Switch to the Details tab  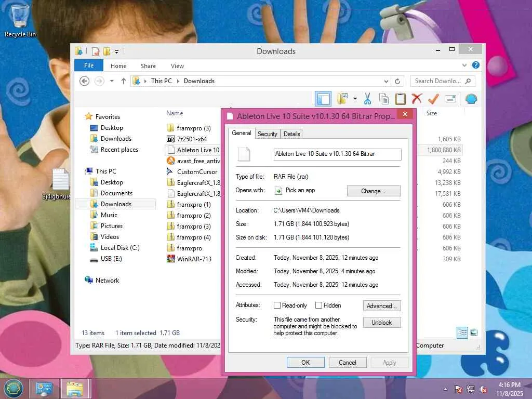tap(292, 134)
